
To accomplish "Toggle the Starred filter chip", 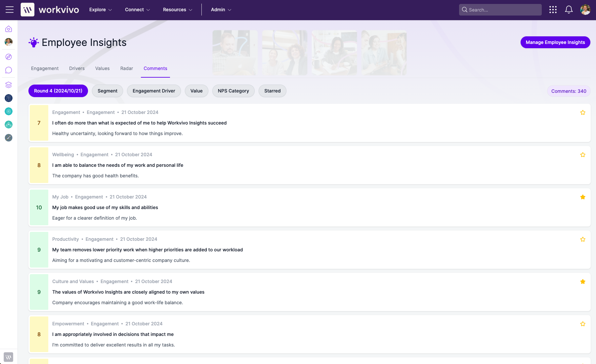I will pyautogui.click(x=273, y=91).
